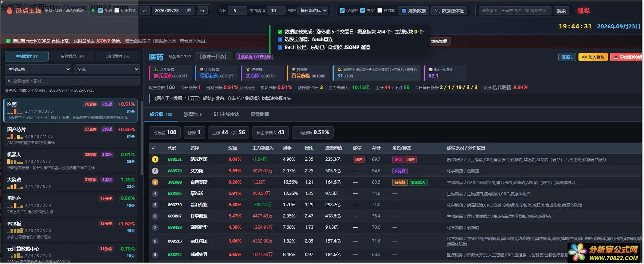Open the 5日主线雷达 tab
Screen dimensions: 644x264
point(226,114)
